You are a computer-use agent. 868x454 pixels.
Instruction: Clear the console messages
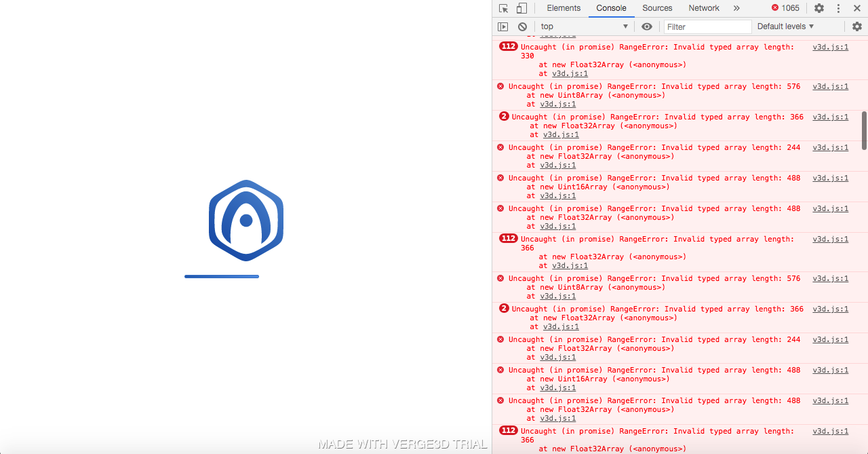[522, 26]
